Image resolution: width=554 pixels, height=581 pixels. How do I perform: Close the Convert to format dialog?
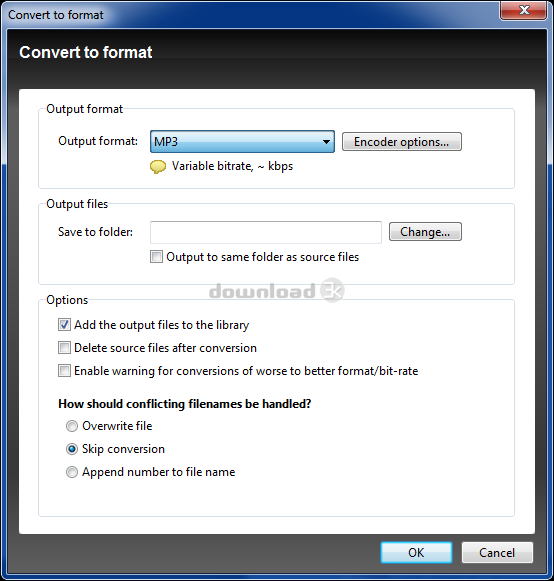tap(523, 10)
